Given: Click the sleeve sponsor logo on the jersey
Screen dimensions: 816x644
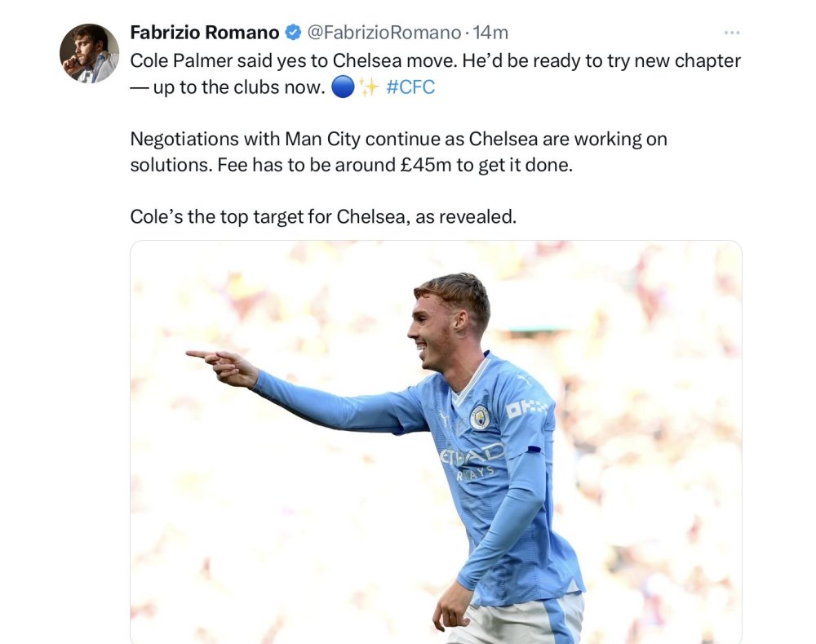Looking at the screenshot, I should 527,409.
